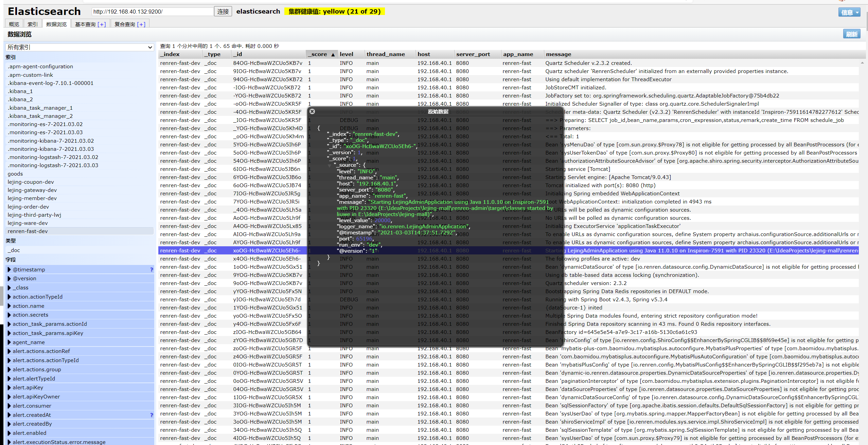Click the thread_name column header

(390, 54)
